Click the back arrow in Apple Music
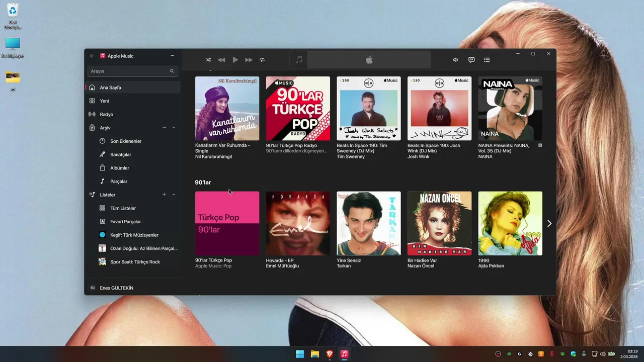The width and height of the screenshot is (644, 362). click(x=92, y=56)
